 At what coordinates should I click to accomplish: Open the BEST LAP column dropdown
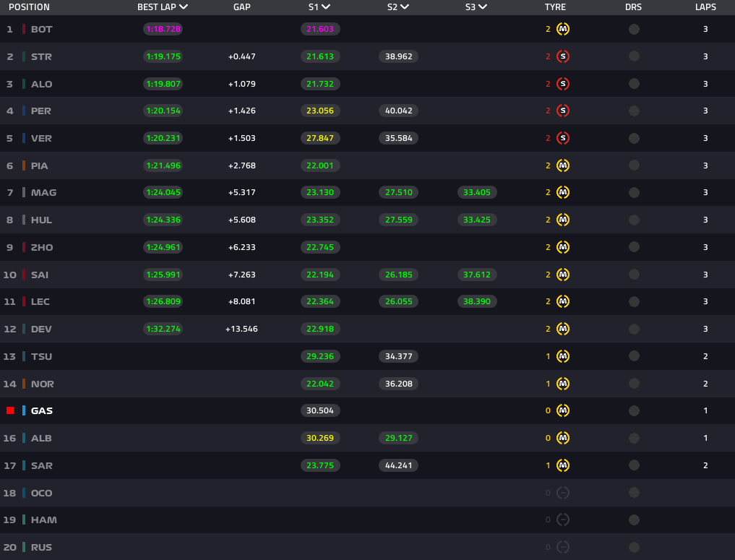pyautogui.click(x=184, y=7)
